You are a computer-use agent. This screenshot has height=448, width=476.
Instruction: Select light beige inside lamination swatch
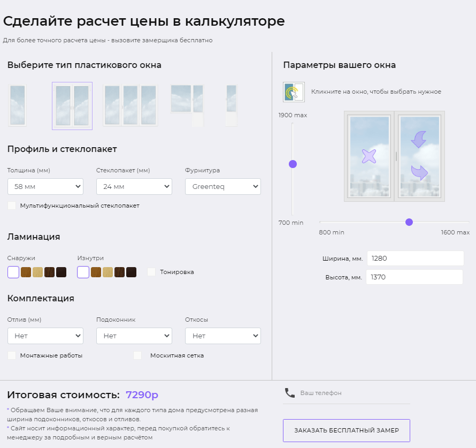[108, 272]
